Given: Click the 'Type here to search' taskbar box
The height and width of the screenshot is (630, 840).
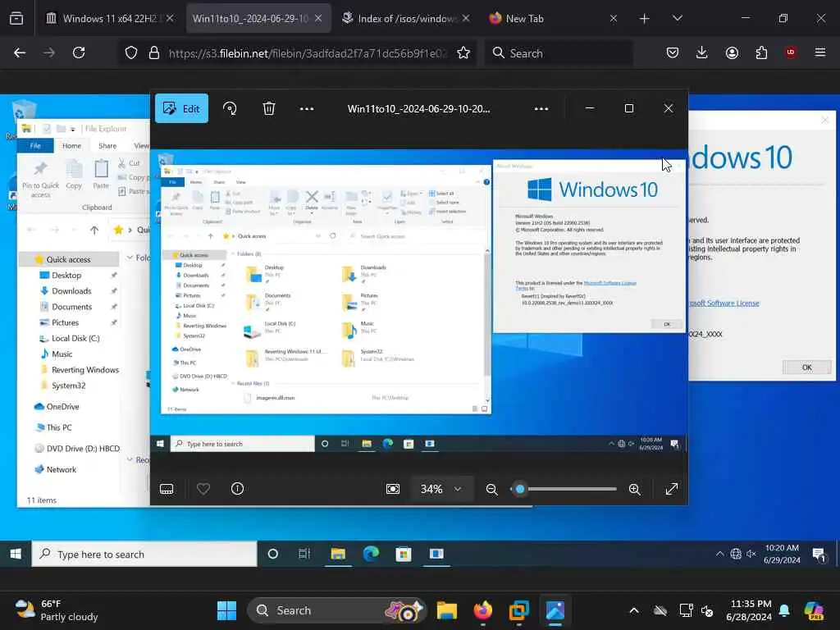Looking at the screenshot, I should pos(144,554).
